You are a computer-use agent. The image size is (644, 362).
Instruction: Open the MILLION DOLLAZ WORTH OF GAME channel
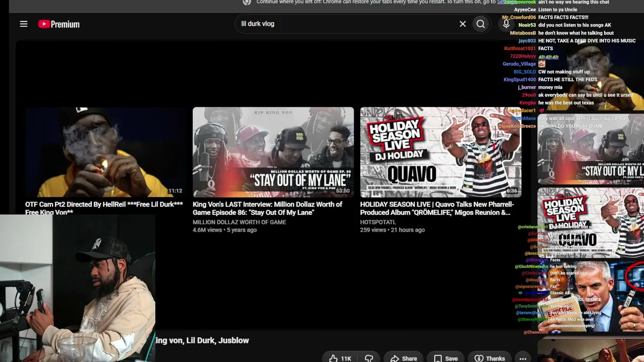click(239, 222)
